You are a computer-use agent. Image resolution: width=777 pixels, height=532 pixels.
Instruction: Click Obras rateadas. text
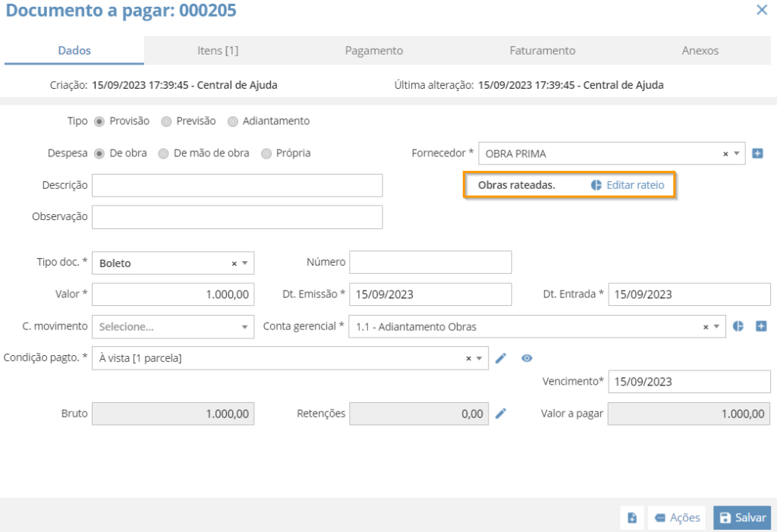pos(516,185)
